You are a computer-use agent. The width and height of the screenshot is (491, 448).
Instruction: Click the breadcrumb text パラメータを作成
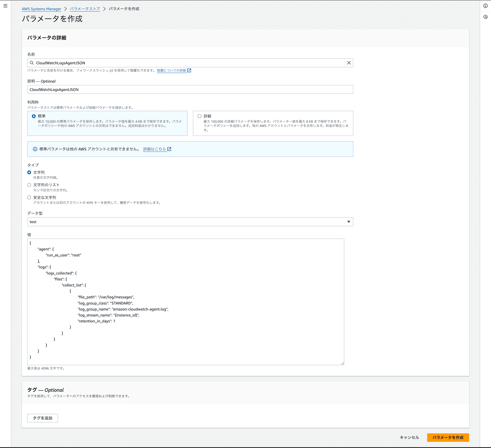(124, 9)
